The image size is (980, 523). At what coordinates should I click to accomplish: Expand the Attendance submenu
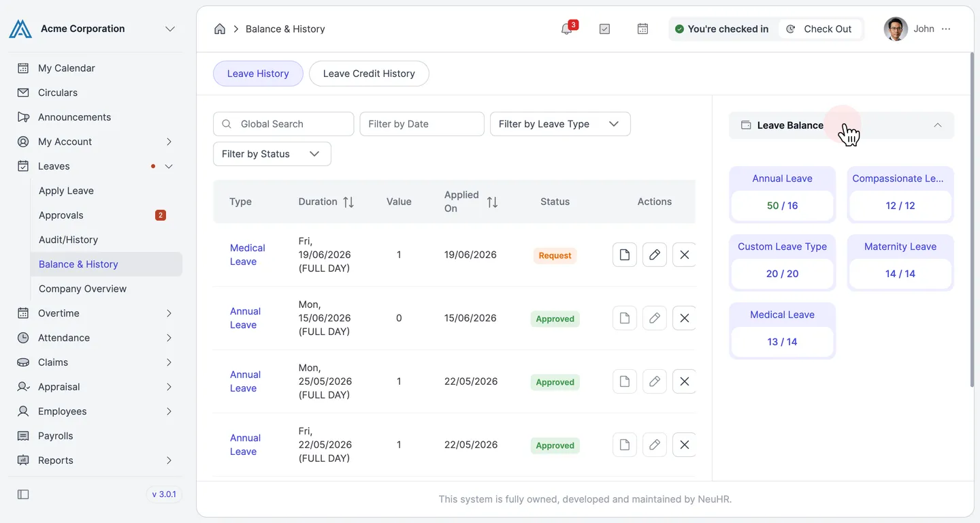[169, 338]
